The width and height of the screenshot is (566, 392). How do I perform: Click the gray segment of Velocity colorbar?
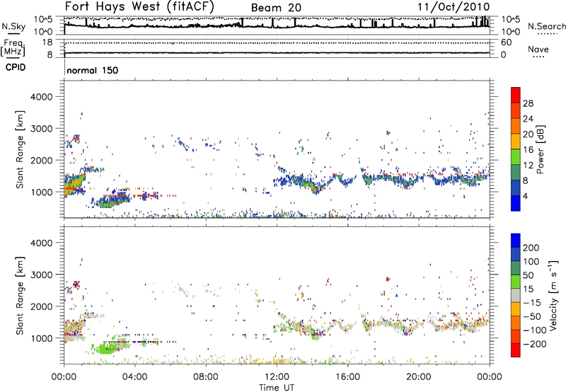pos(516,295)
